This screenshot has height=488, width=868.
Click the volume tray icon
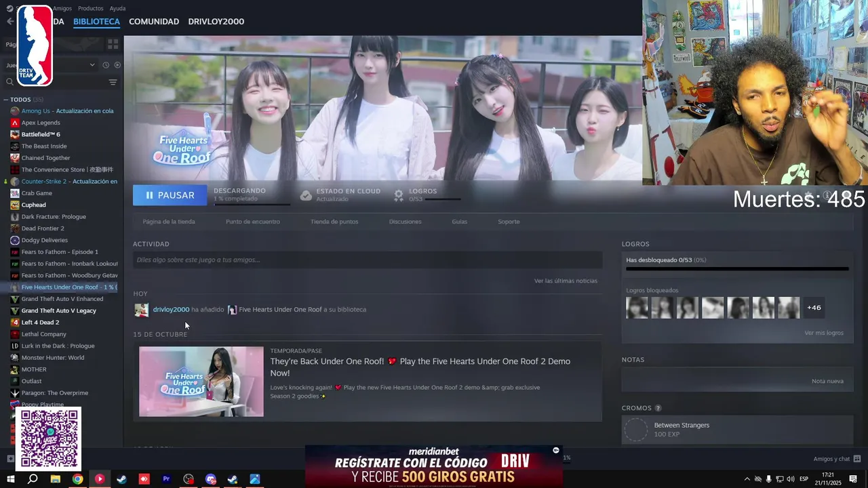click(x=790, y=479)
